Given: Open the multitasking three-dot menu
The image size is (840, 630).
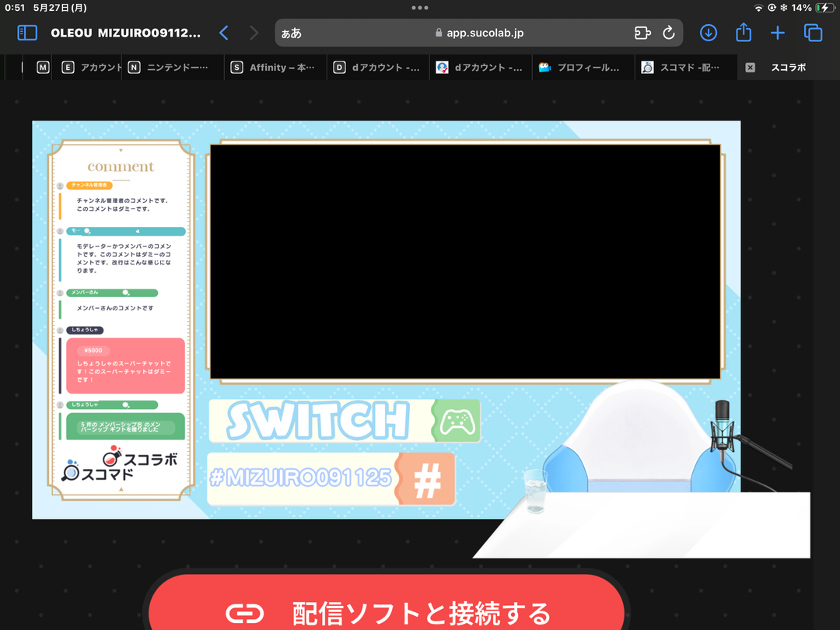Looking at the screenshot, I should click(x=420, y=8).
